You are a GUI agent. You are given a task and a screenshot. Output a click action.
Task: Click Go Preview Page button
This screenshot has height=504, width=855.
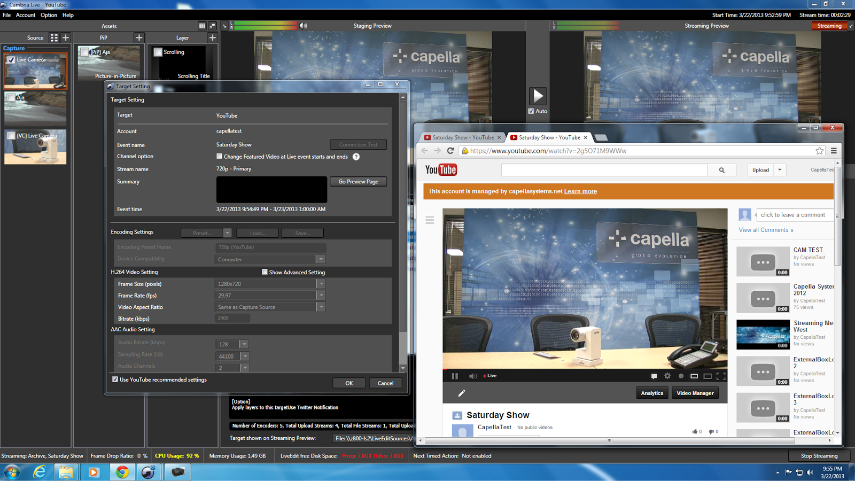point(359,182)
